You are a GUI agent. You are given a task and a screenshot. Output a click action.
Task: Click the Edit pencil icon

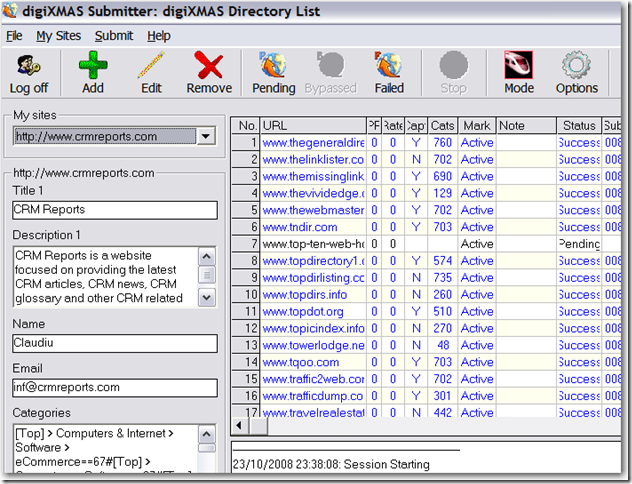click(151, 65)
